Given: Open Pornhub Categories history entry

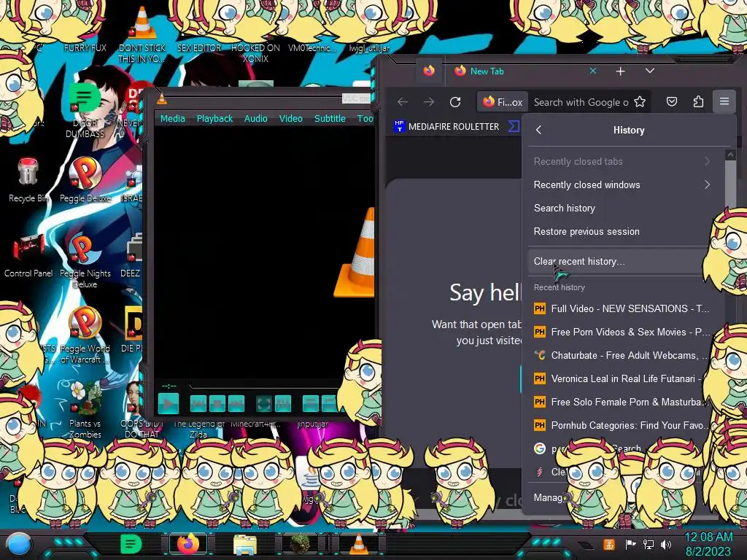Looking at the screenshot, I should tap(623, 425).
